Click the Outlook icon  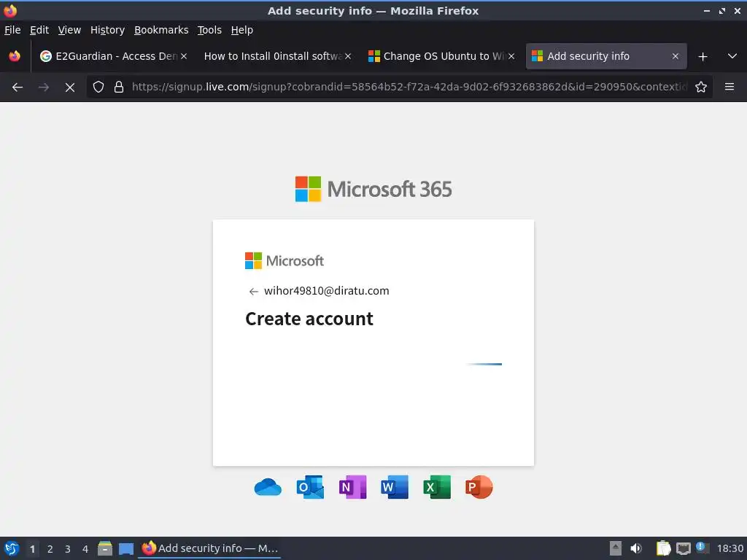click(x=310, y=487)
